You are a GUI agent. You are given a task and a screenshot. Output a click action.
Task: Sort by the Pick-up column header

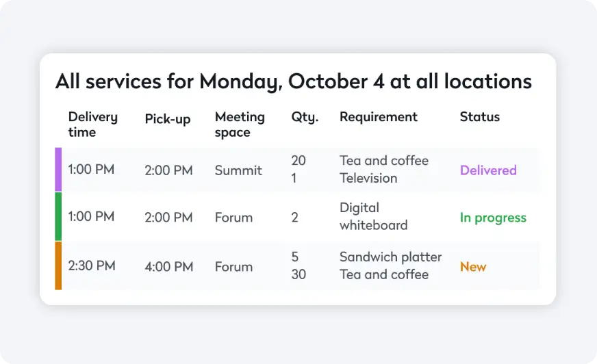tap(168, 119)
